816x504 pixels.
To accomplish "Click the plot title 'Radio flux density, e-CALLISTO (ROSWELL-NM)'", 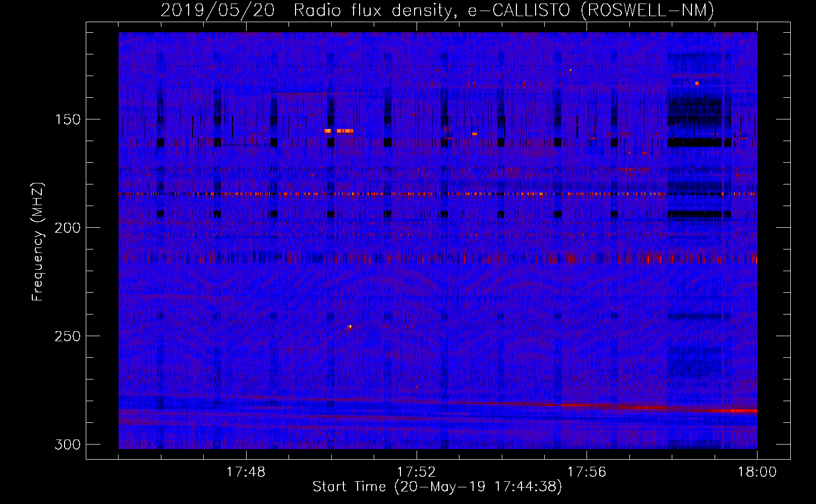I will [x=504, y=10].
